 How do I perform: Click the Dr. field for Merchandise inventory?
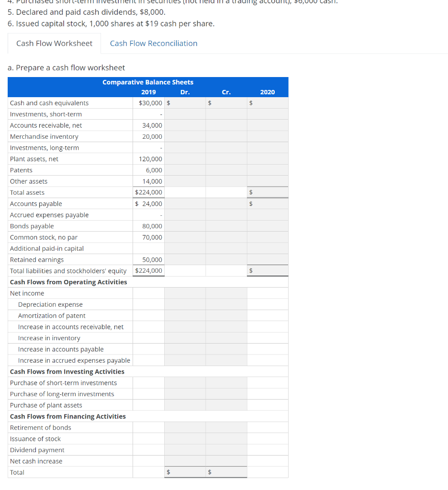pyautogui.click(x=185, y=136)
